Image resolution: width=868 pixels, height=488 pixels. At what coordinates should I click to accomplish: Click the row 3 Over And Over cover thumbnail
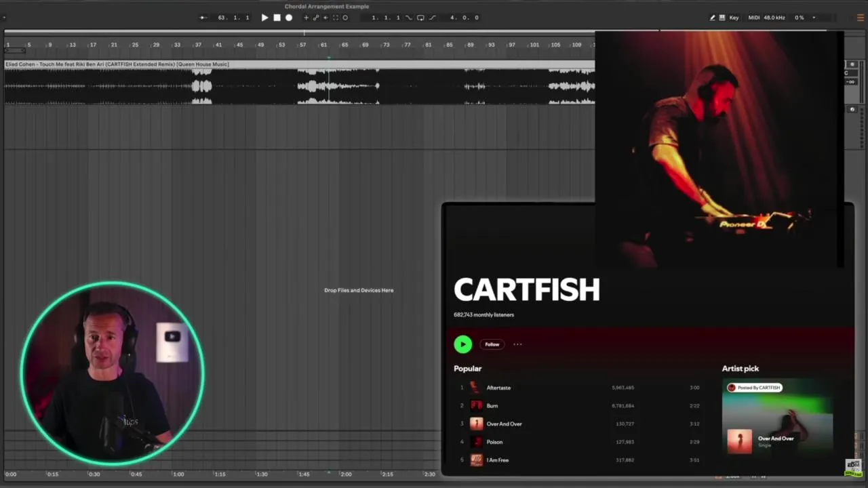pyautogui.click(x=476, y=424)
